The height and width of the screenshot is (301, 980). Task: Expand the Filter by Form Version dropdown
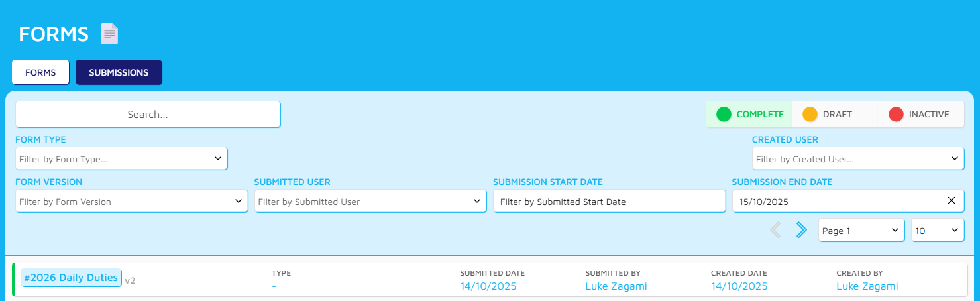click(x=131, y=202)
